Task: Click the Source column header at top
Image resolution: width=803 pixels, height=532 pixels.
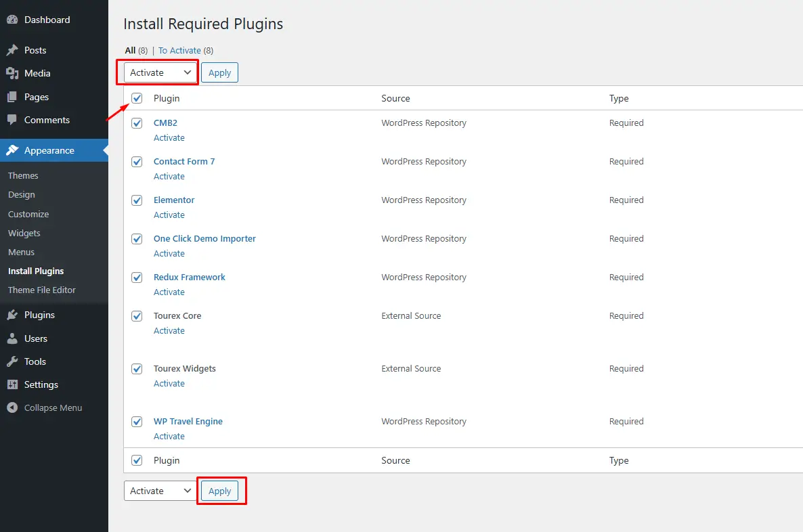Action: click(x=395, y=98)
